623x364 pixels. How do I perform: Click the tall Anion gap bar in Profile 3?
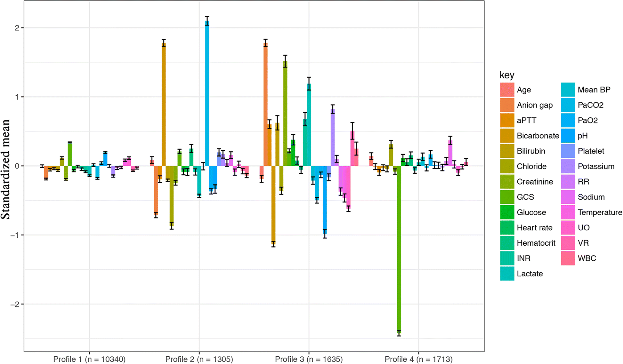(265, 105)
